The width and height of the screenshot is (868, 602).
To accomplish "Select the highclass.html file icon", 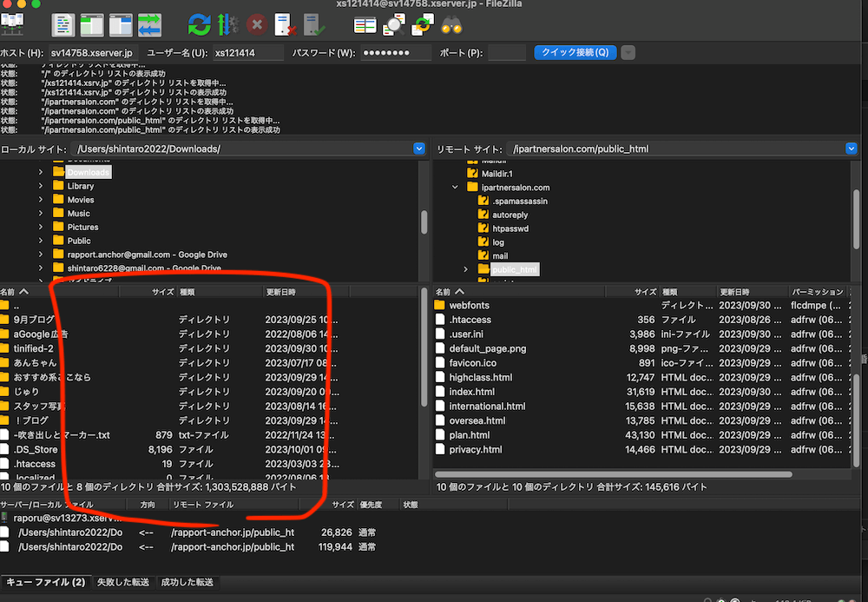I will (440, 377).
